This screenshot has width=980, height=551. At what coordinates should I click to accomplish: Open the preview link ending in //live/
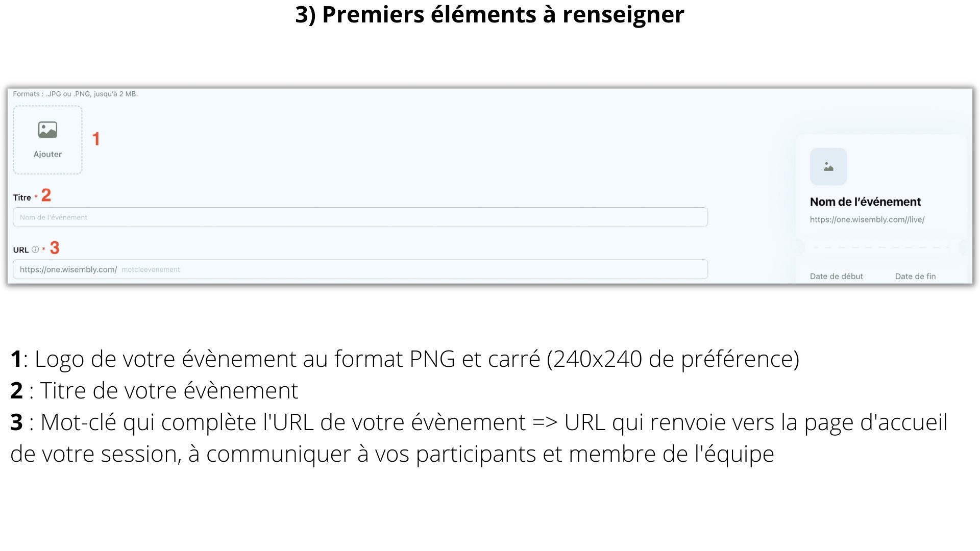[x=867, y=220]
